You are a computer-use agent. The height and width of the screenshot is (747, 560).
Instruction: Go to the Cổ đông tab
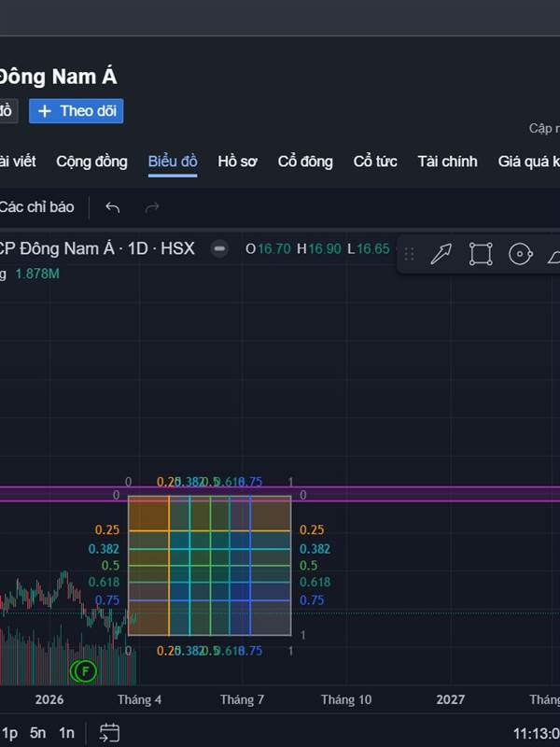click(x=305, y=162)
